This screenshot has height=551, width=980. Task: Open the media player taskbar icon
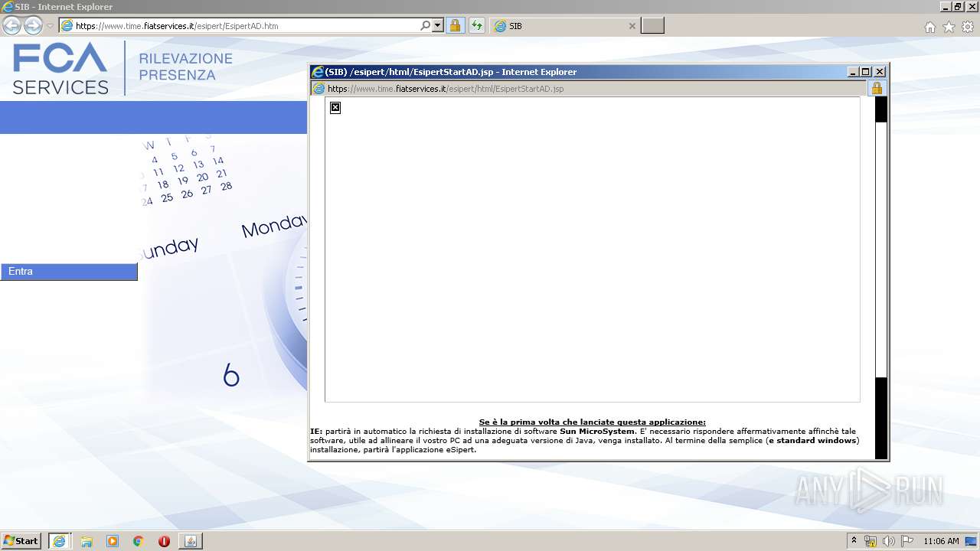click(113, 541)
